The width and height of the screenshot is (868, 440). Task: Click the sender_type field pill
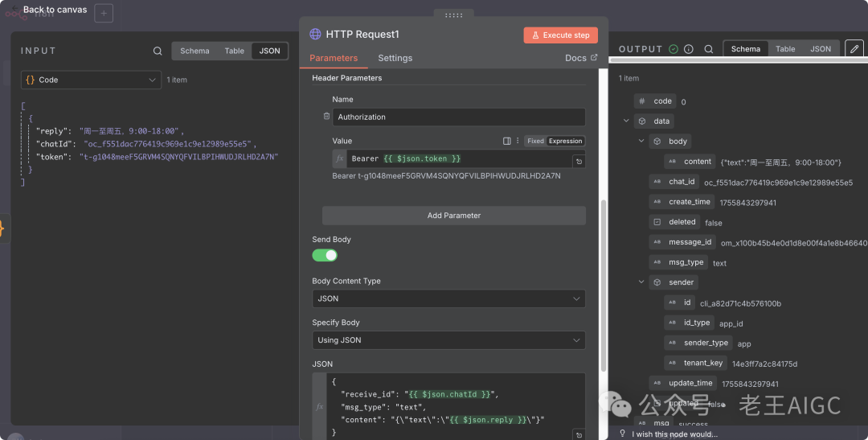click(698, 343)
